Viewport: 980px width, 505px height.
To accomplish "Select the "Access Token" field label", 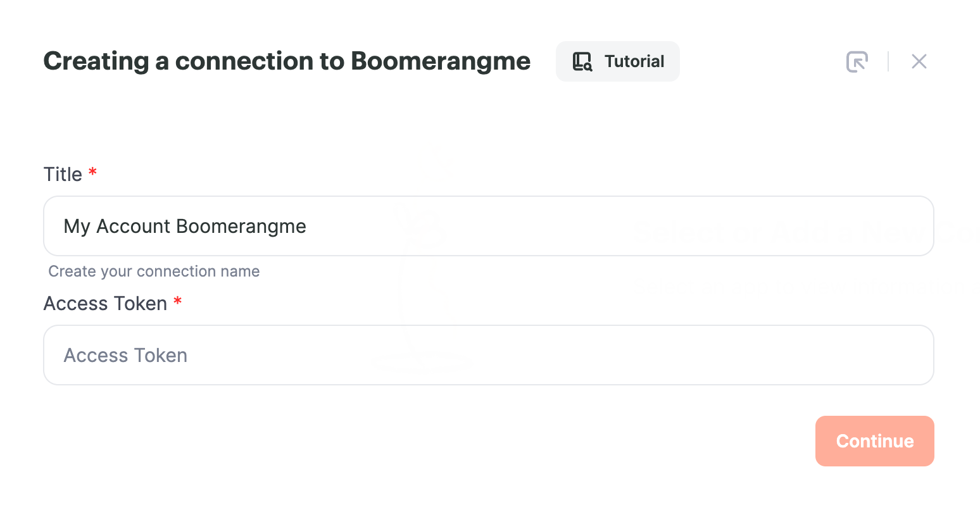I will (x=105, y=304).
